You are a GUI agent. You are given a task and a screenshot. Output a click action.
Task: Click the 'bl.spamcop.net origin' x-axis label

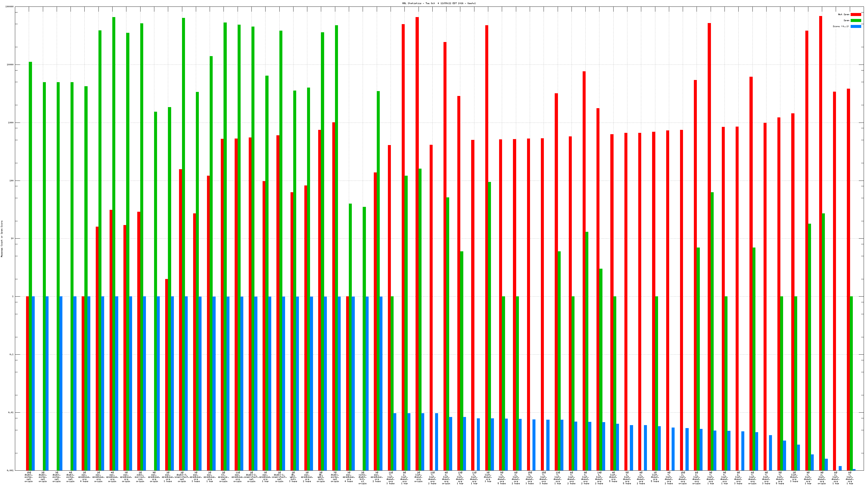point(224,477)
